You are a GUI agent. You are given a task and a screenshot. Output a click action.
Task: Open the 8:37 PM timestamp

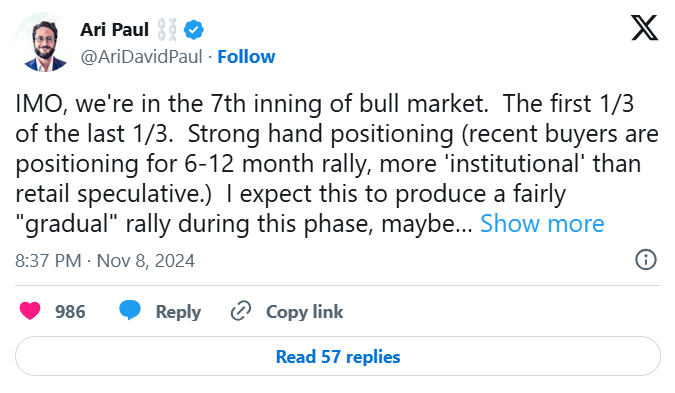point(48,261)
